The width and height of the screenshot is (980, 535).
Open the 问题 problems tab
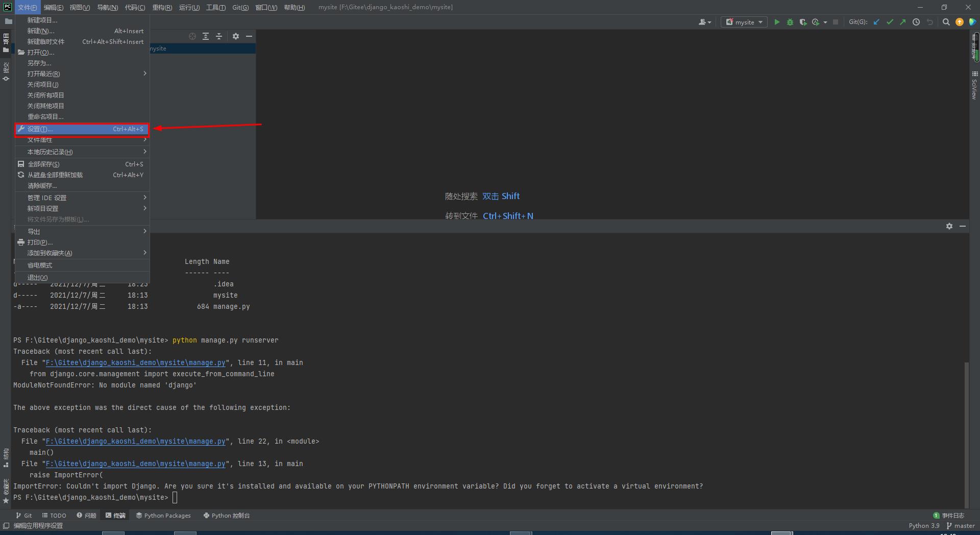click(86, 516)
